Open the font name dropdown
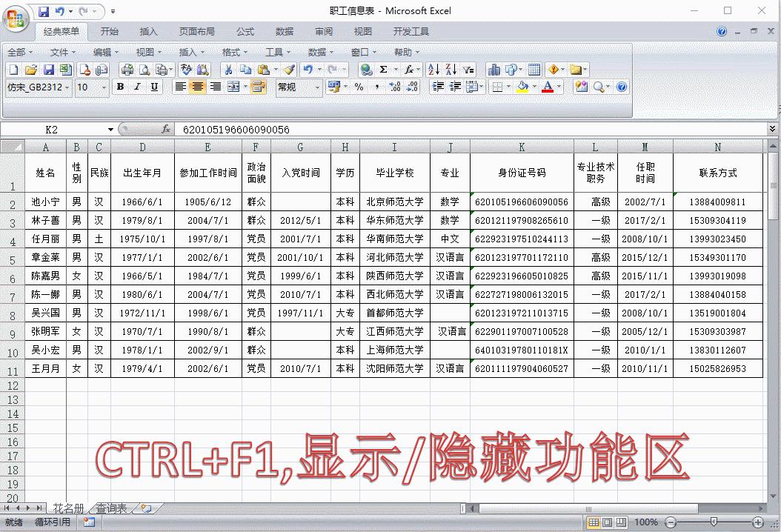Viewport: 781px width, 532px height. (x=67, y=87)
